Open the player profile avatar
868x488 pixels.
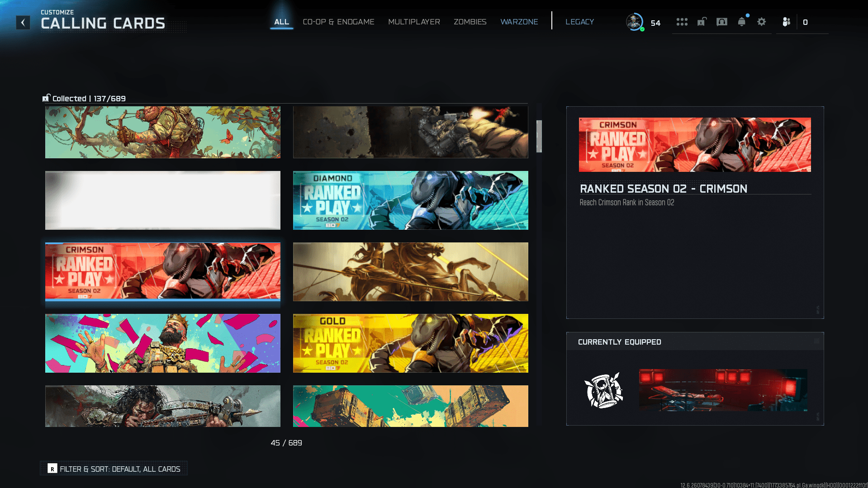tap(635, 22)
